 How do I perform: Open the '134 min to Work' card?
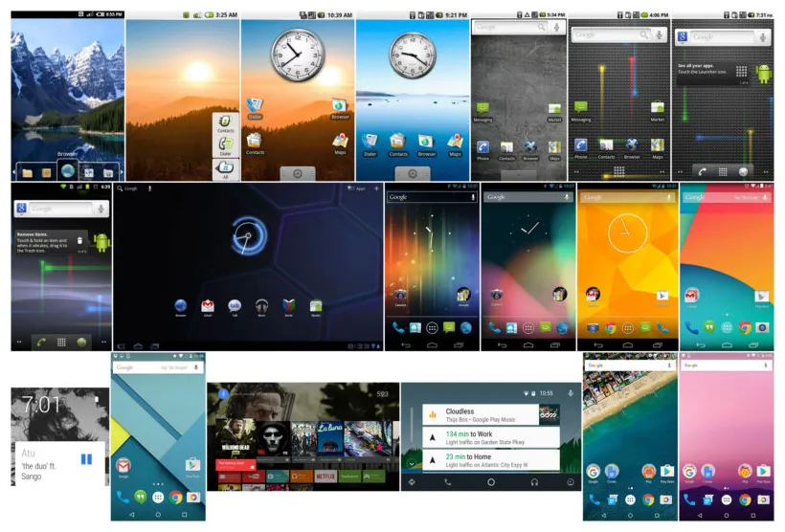491,437
